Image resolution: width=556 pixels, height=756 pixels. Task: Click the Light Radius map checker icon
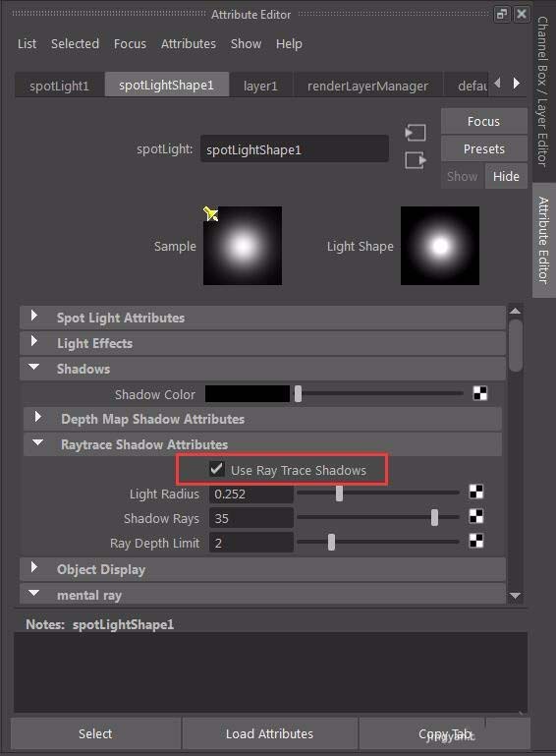pyautogui.click(x=476, y=492)
